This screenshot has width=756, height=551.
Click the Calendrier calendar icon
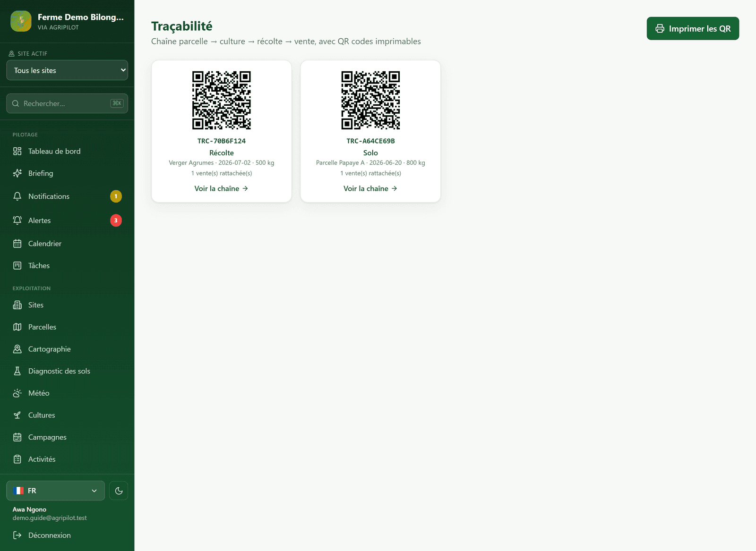click(x=17, y=244)
